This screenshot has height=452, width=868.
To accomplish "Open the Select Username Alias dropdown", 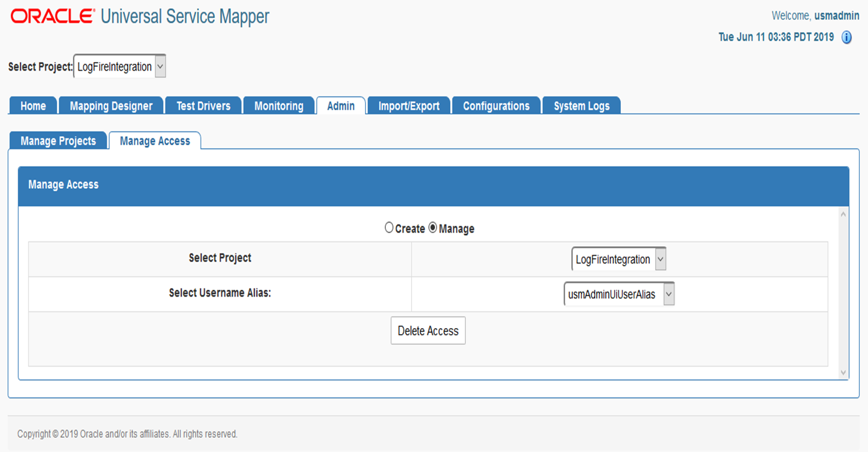I will 619,294.
